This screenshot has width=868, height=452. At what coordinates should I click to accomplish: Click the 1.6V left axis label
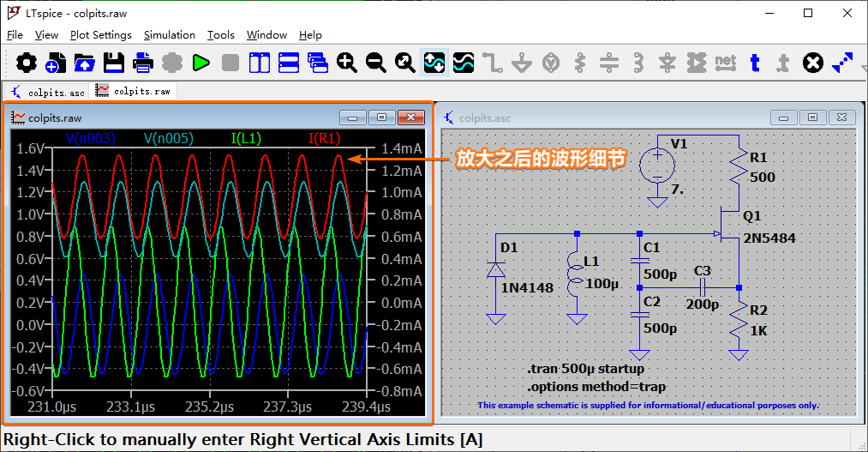(x=30, y=148)
